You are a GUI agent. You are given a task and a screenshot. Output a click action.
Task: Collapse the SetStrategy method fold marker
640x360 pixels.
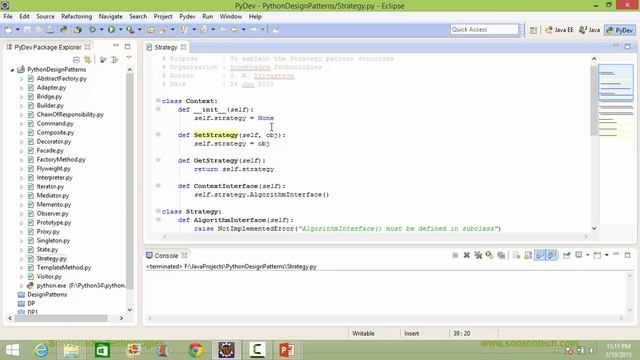coord(158,134)
